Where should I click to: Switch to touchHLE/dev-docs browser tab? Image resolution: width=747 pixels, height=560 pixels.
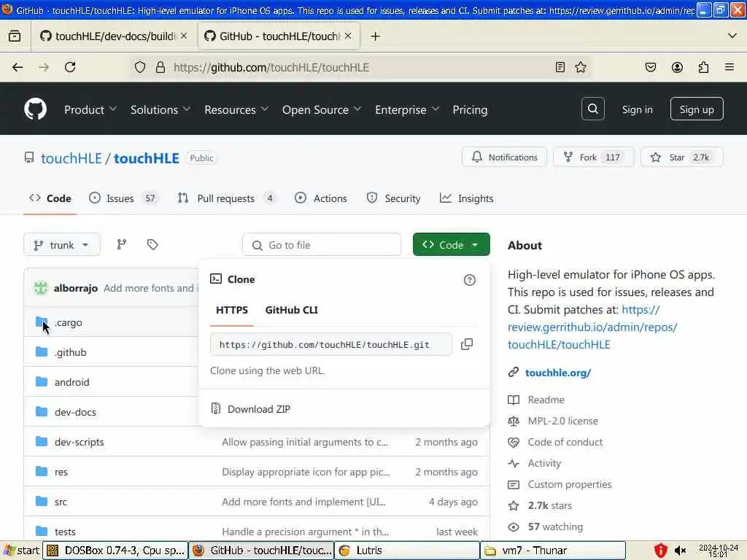click(113, 36)
